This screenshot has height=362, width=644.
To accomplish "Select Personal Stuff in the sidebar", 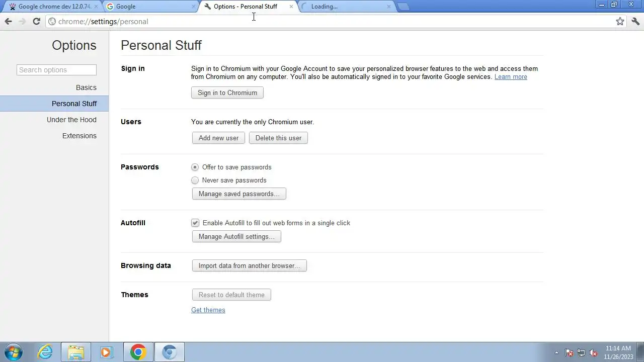I will (x=54, y=104).
